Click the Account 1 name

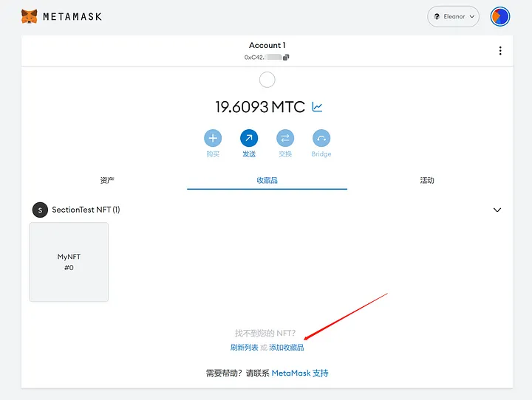click(x=267, y=46)
